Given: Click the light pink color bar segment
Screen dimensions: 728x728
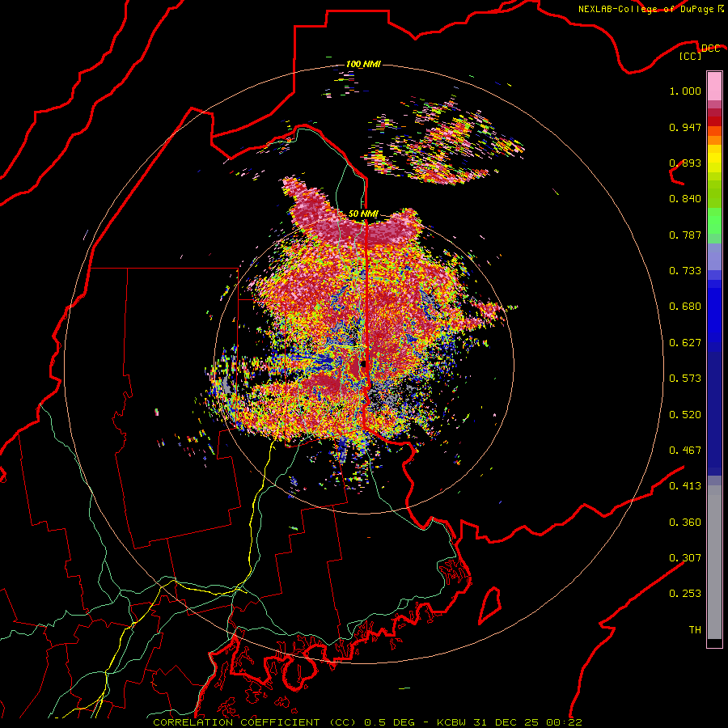Looking at the screenshot, I should coord(714,87).
